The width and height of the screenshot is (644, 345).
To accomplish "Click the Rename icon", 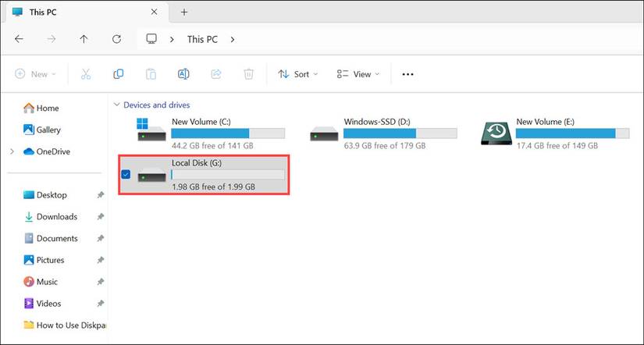I will click(183, 74).
